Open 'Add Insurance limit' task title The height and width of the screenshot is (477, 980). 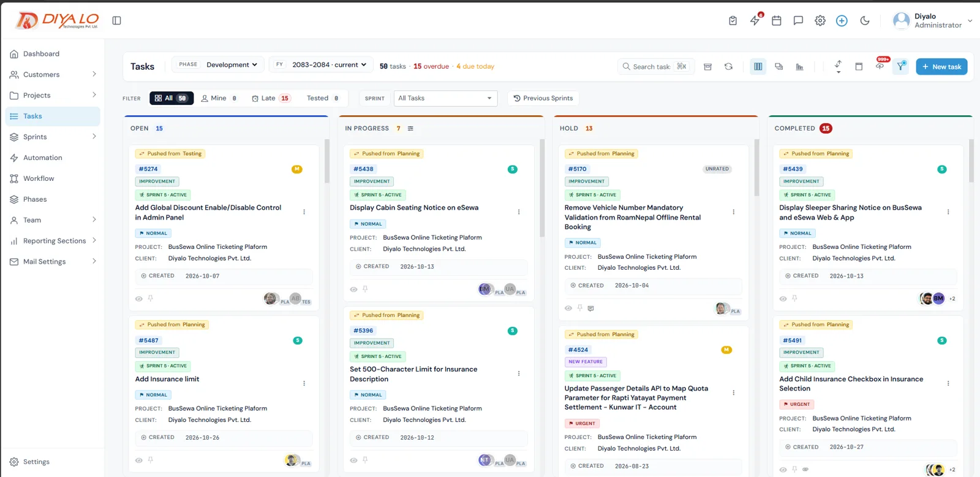point(167,379)
